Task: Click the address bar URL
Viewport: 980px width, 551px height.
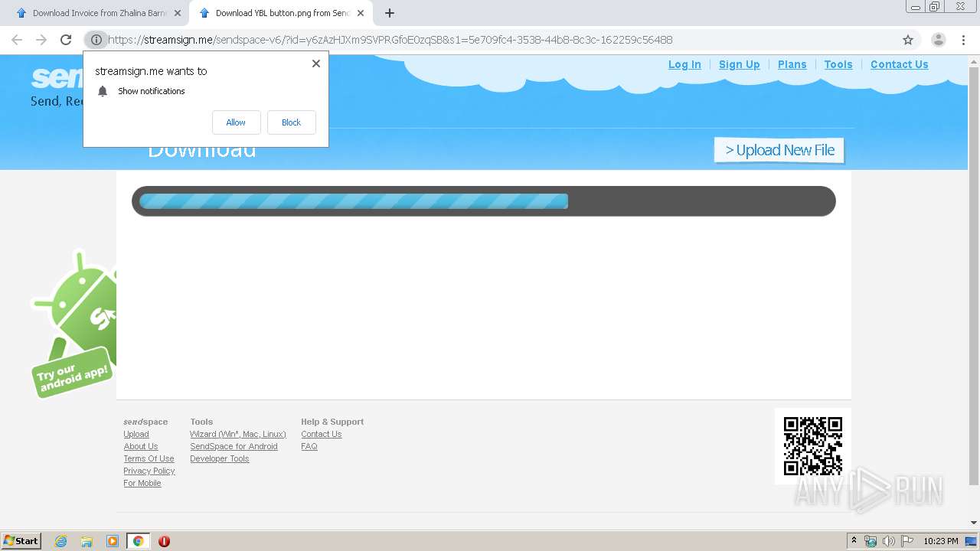Action: tap(390, 40)
